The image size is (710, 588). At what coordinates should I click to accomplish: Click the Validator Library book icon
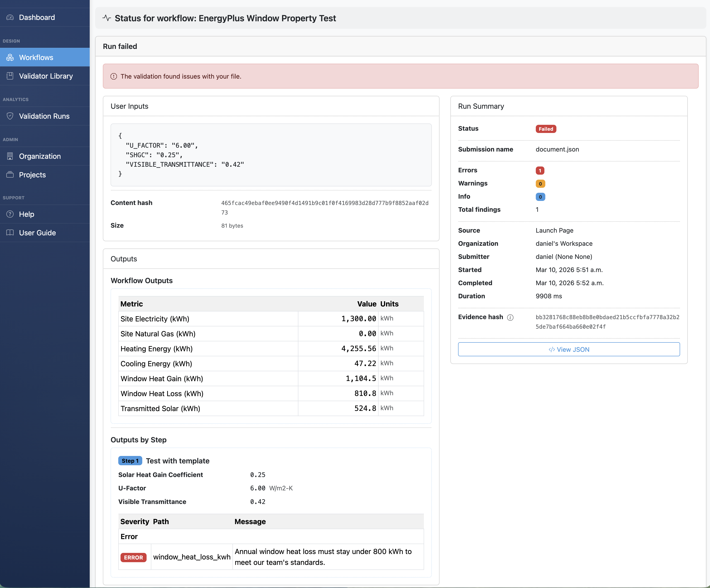pyautogui.click(x=10, y=76)
